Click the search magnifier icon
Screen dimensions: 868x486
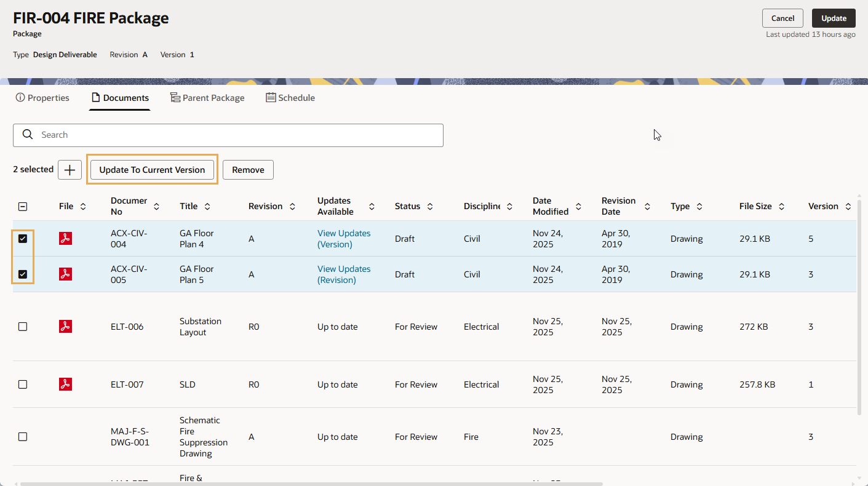28,135
